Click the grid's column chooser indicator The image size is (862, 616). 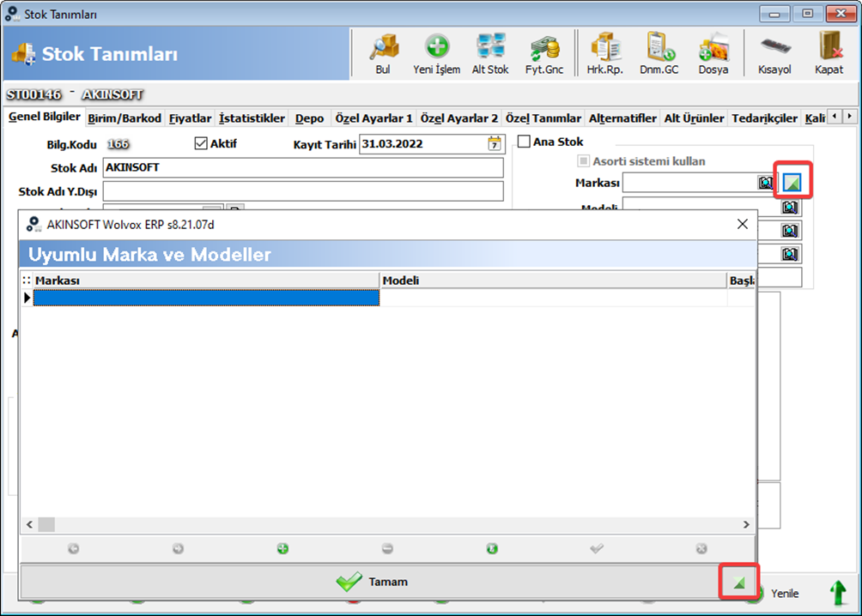pyautogui.click(x=27, y=281)
